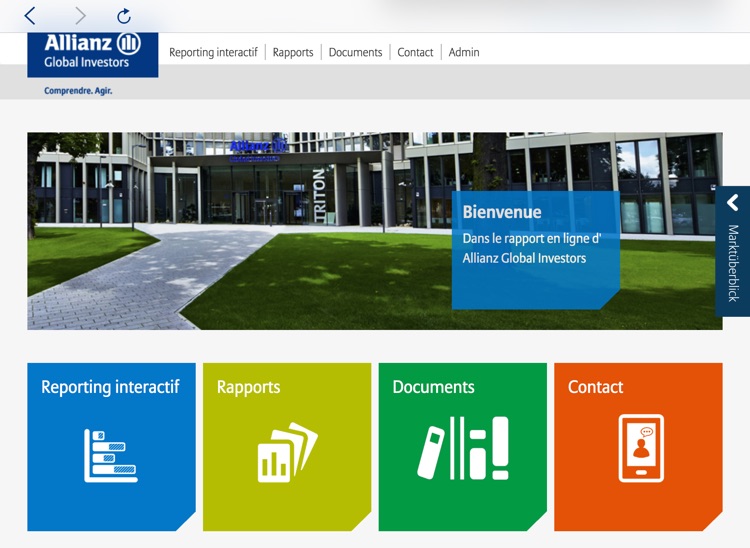
Task: Open Reporting interactif in the top menu
Action: point(213,52)
